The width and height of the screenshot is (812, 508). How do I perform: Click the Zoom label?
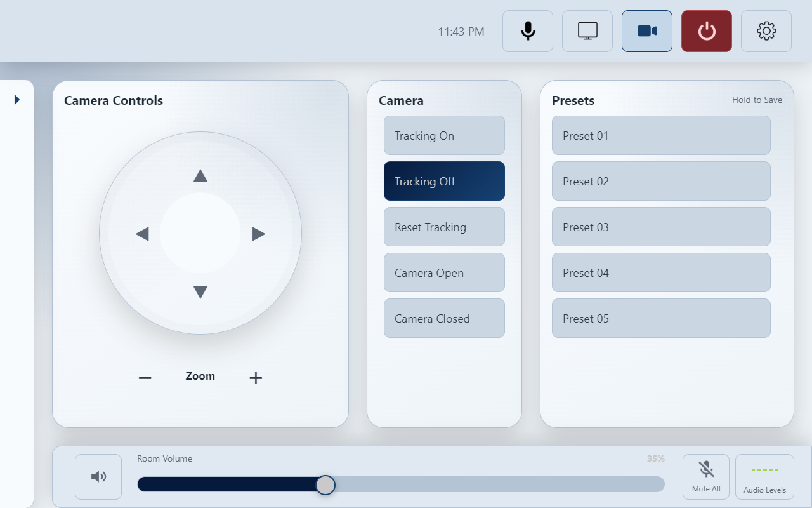[200, 376]
